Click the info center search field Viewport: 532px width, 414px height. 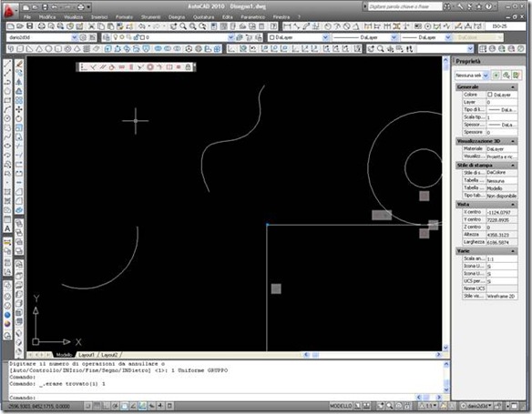[404, 6]
